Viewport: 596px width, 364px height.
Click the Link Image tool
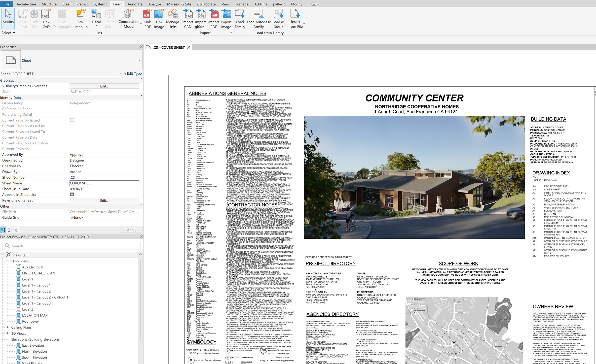click(159, 19)
